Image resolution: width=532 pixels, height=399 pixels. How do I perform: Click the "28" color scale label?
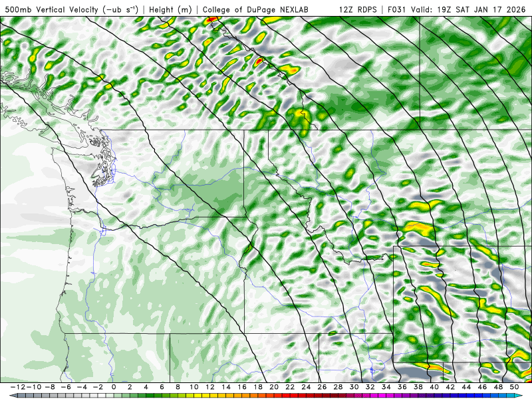338,387
